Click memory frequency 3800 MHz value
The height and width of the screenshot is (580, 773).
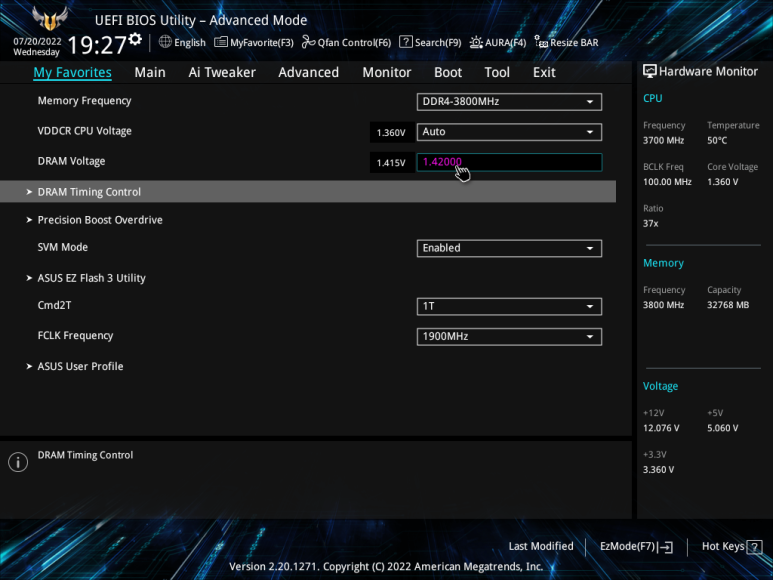tap(663, 305)
